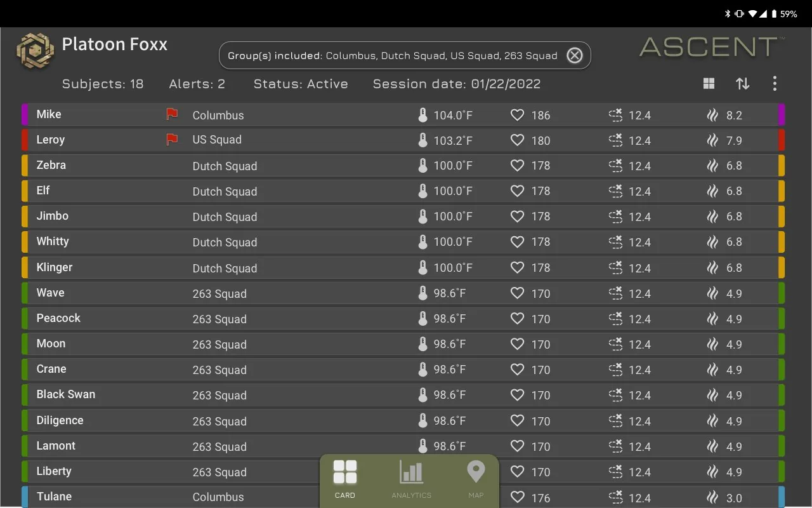
Task: Click the purple status bar beside Mike
Action: point(25,115)
